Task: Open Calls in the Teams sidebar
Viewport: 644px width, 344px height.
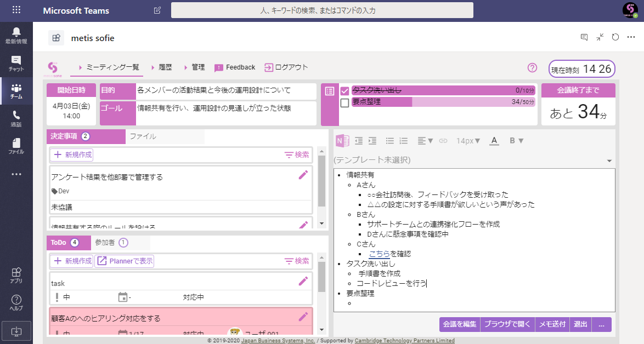Action: [x=16, y=118]
